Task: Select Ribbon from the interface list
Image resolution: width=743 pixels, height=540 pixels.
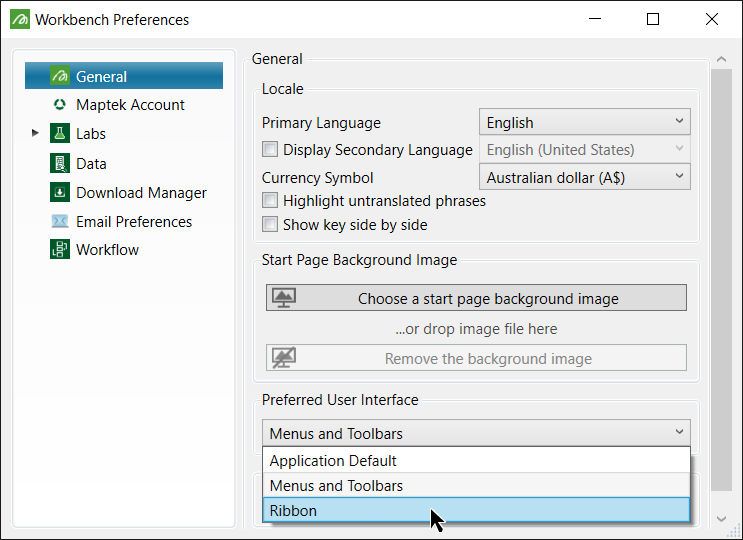Action: (476, 510)
